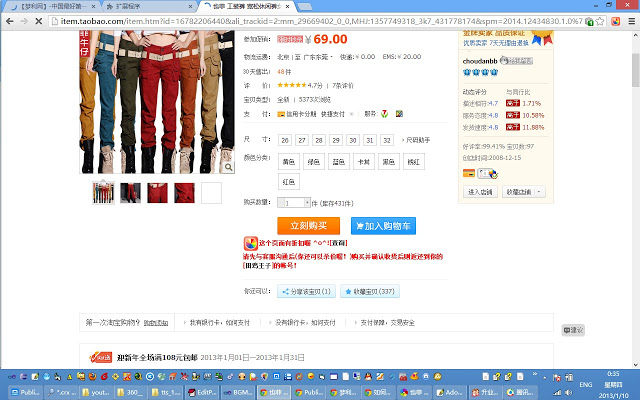Click the 进入店铺 enter shop button
The width and height of the screenshot is (640, 400).
(480, 191)
